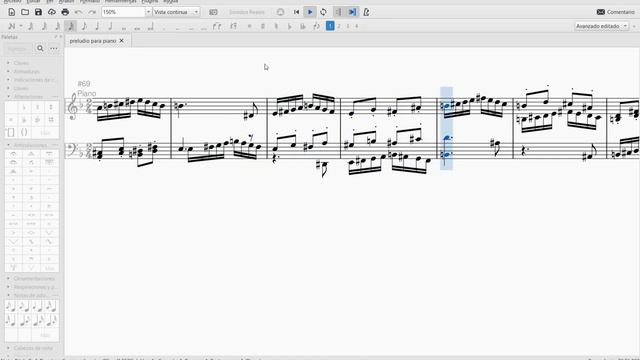Image resolution: width=640 pixels, height=360 pixels.
Task: Toggle loop playback
Action: coord(323,12)
